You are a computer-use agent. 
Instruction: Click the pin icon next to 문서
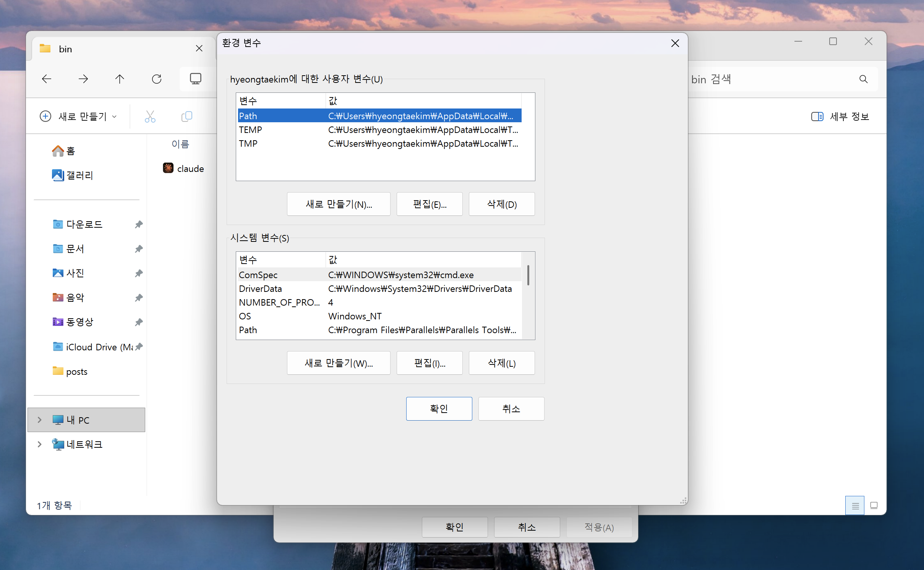pos(139,249)
